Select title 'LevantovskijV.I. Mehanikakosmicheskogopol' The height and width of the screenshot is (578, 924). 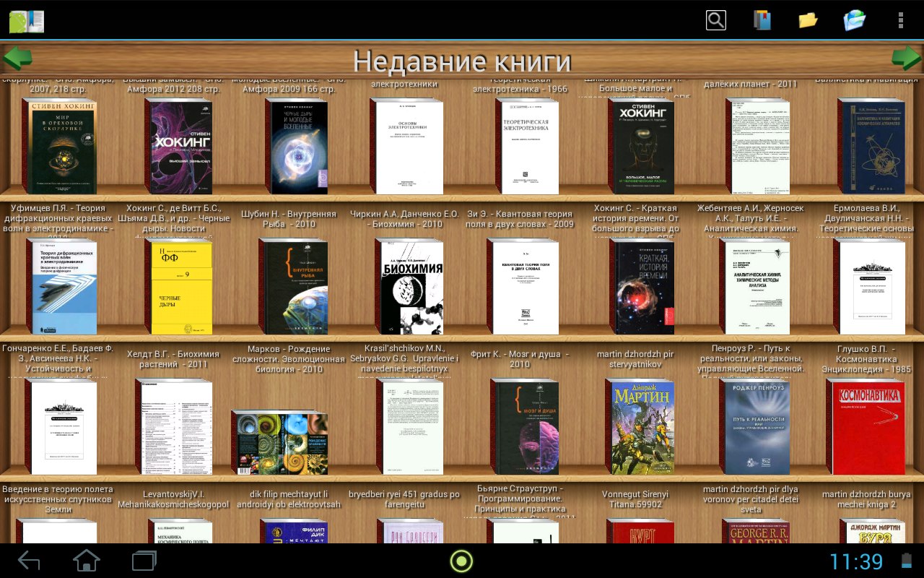click(x=173, y=499)
